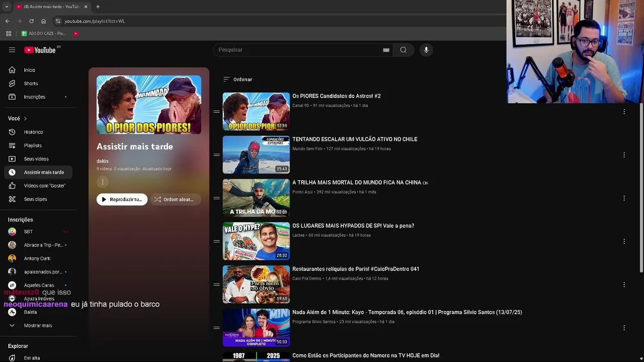Open Ponto Azul channel link
Screen dimensions: 644x362
coord(302,192)
